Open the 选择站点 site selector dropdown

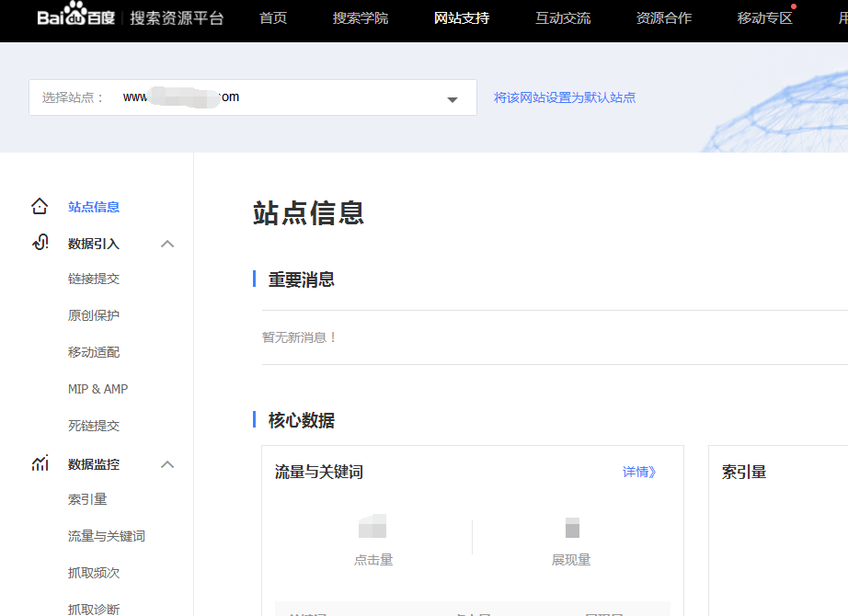pyautogui.click(x=451, y=97)
